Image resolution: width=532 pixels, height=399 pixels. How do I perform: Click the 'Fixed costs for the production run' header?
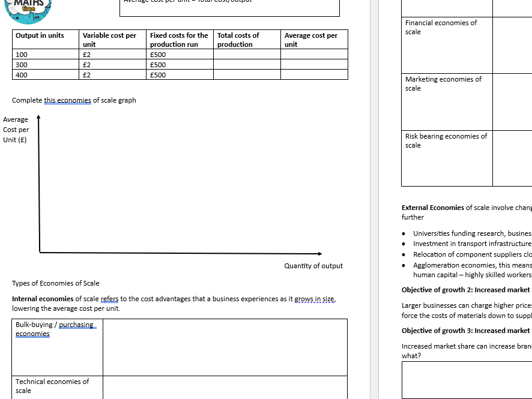pos(180,40)
